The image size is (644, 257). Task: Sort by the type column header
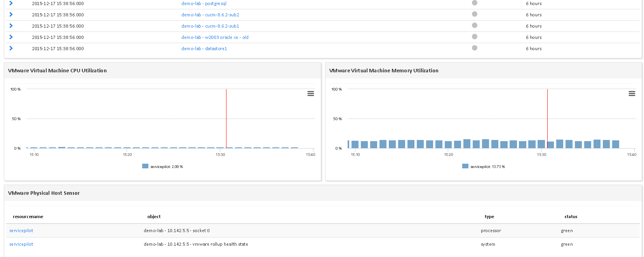click(x=489, y=217)
